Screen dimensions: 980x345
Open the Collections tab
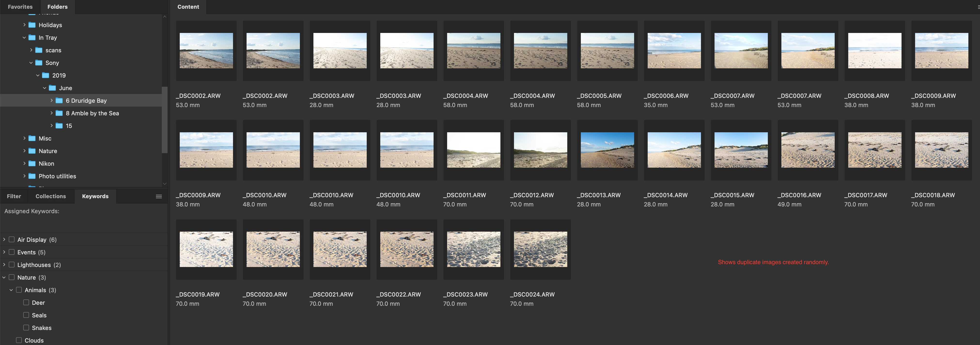(51, 196)
